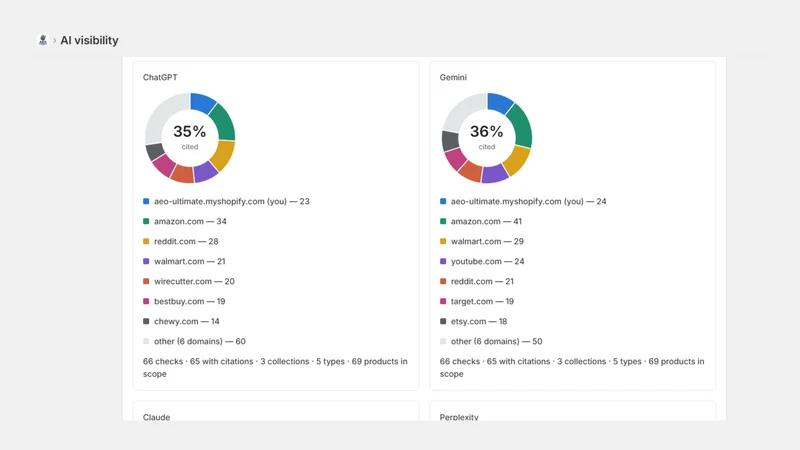Select the other (6 domains) — 60 entry
Viewport: 800px width, 450px height.
[200, 341]
